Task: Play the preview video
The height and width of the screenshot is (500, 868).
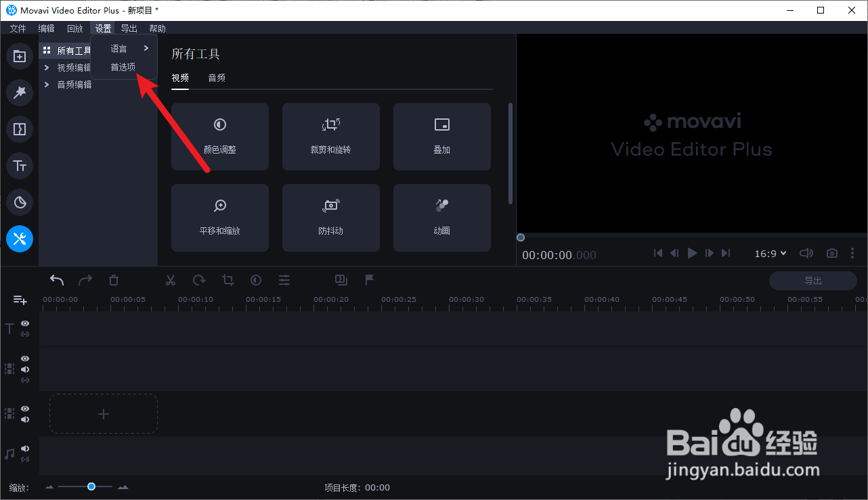Action: click(692, 253)
